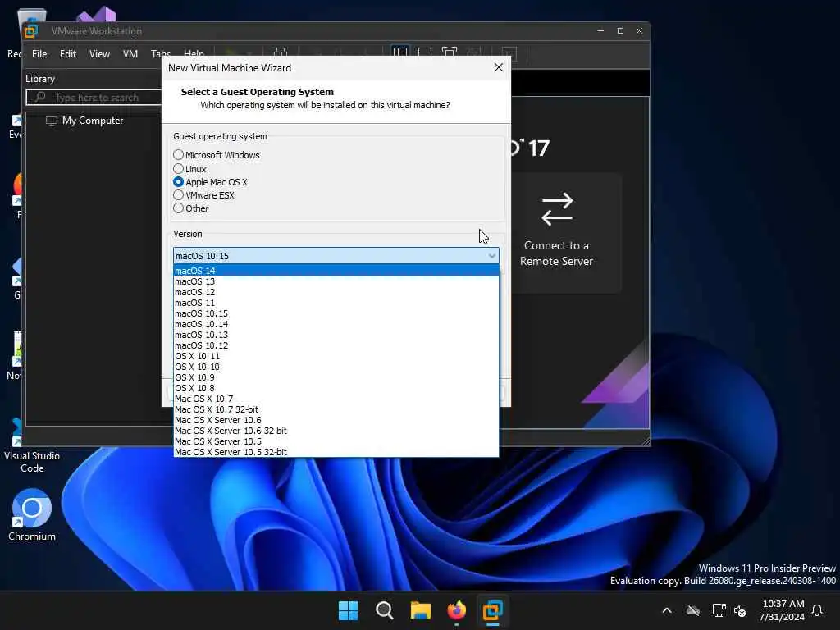This screenshot has width=840, height=630.
Task: Click the full screen mode toolbar icon
Action: [449, 53]
